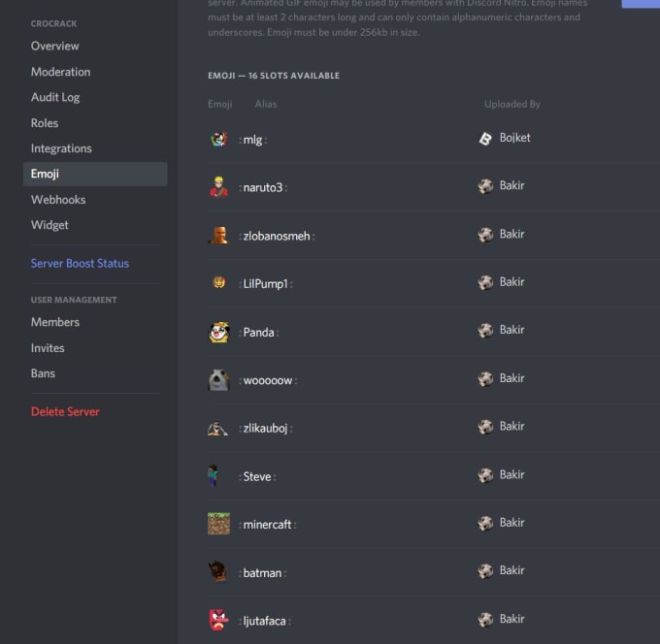Open the Moderation settings page
The width and height of the screenshot is (660, 644).
click(x=60, y=72)
